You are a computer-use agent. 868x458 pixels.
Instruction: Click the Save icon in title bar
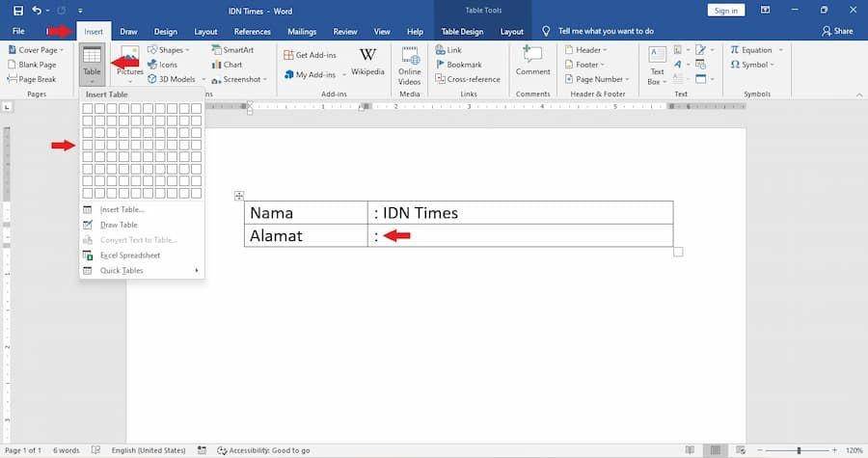(x=18, y=11)
